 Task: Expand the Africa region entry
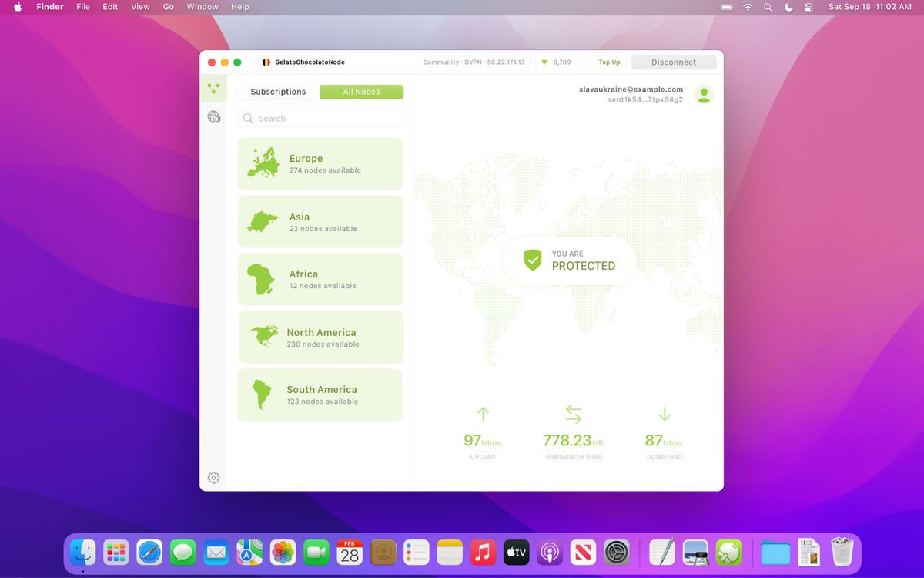[x=320, y=279]
